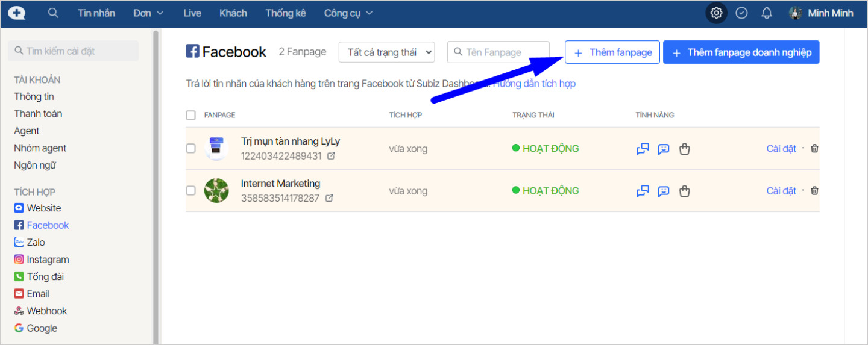Go to the Thống kê tab
This screenshot has height=345, width=868.
[286, 13]
